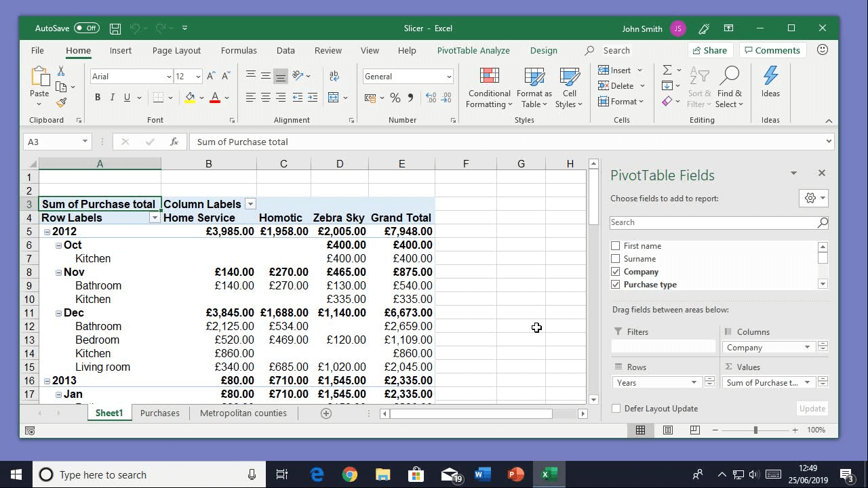The image size is (868, 488).
Task: Open Cell Styles gallery
Action: pyautogui.click(x=570, y=87)
